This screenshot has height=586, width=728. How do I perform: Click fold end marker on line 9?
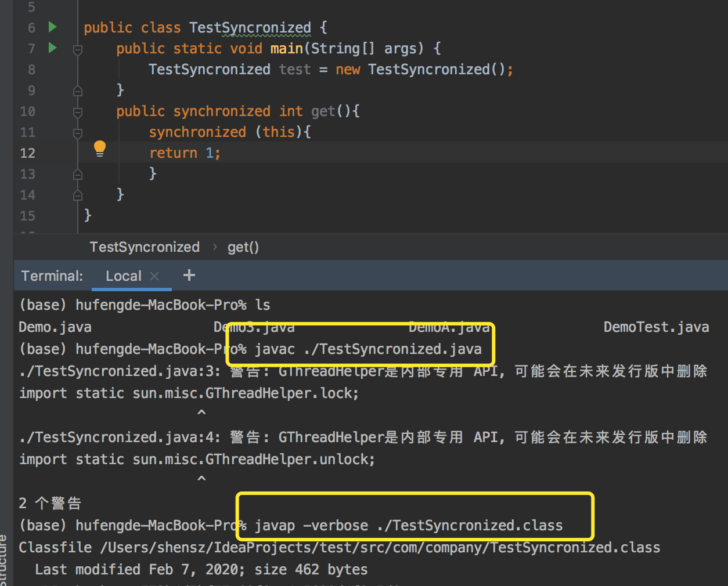[78, 91]
